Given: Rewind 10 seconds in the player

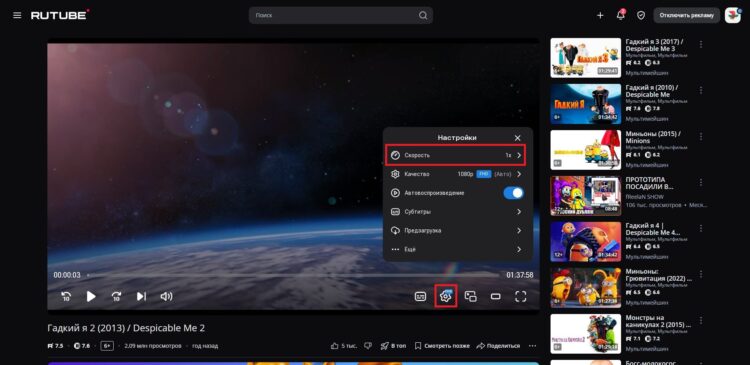Looking at the screenshot, I should pos(66,297).
